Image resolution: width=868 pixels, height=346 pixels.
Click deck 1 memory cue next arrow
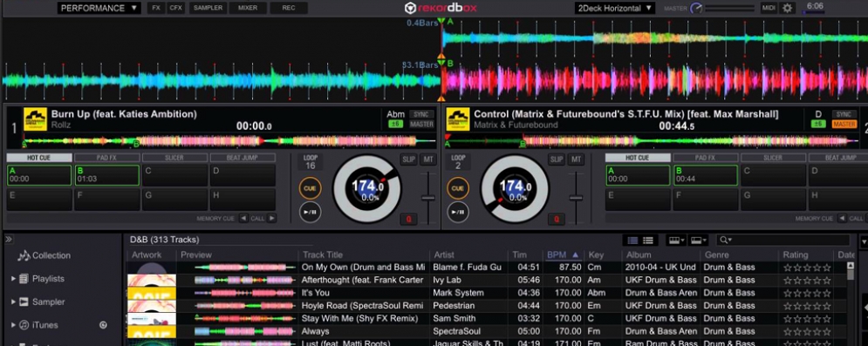click(271, 219)
